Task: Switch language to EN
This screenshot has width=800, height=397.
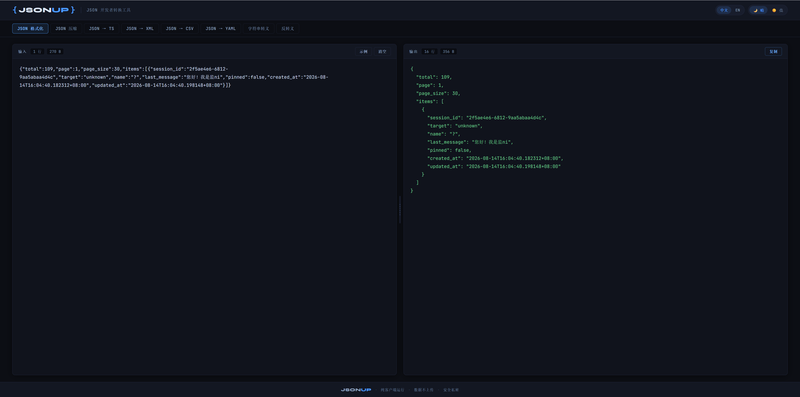Action: (x=737, y=10)
